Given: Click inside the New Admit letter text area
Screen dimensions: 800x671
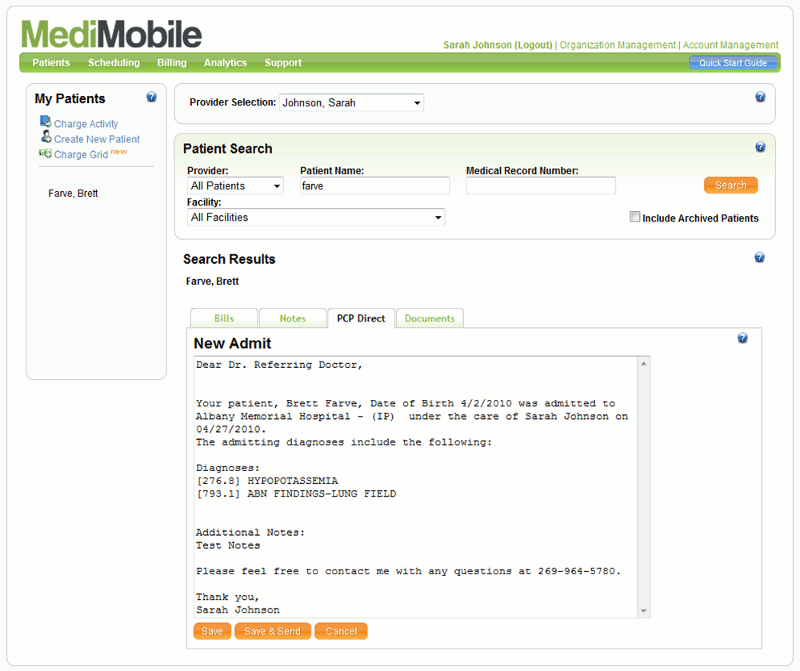Looking at the screenshot, I should [416, 487].
